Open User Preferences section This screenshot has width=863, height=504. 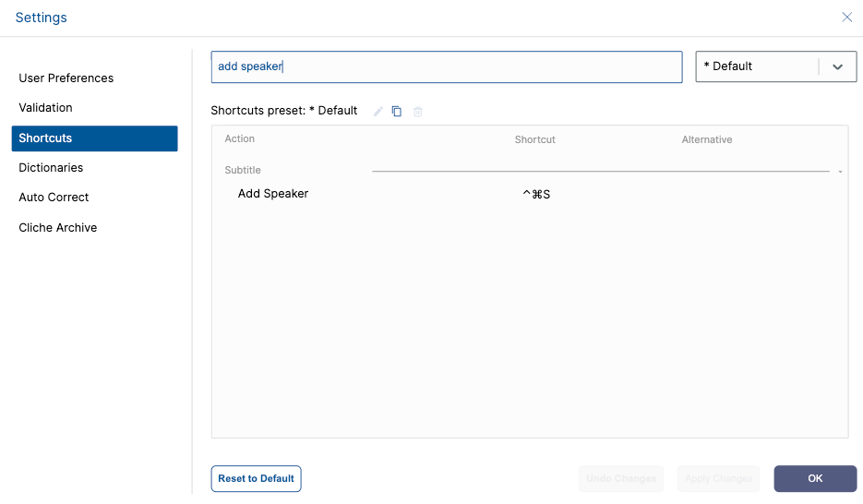pyautogui.click(x=66, y=78)
